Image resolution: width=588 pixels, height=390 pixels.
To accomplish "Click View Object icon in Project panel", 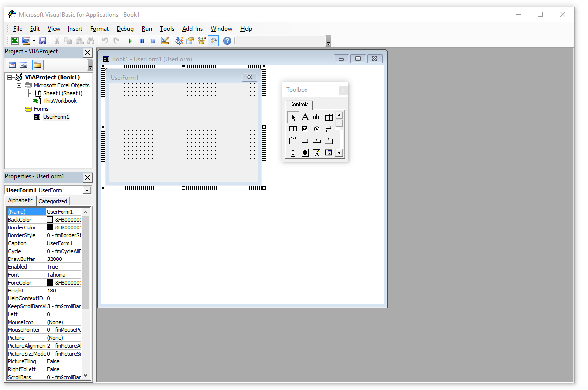I will [23, 65].
